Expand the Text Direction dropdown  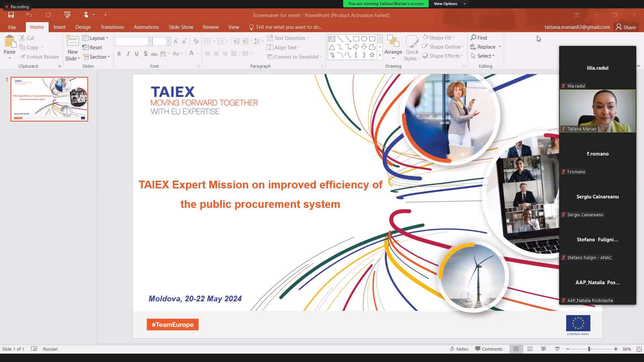[288, 38]
